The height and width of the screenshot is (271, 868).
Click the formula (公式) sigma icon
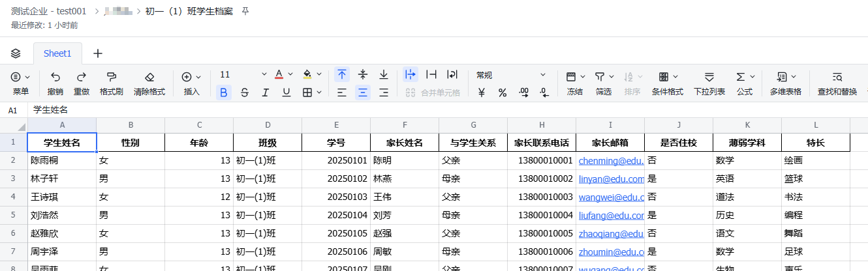(x=741, y=76)
